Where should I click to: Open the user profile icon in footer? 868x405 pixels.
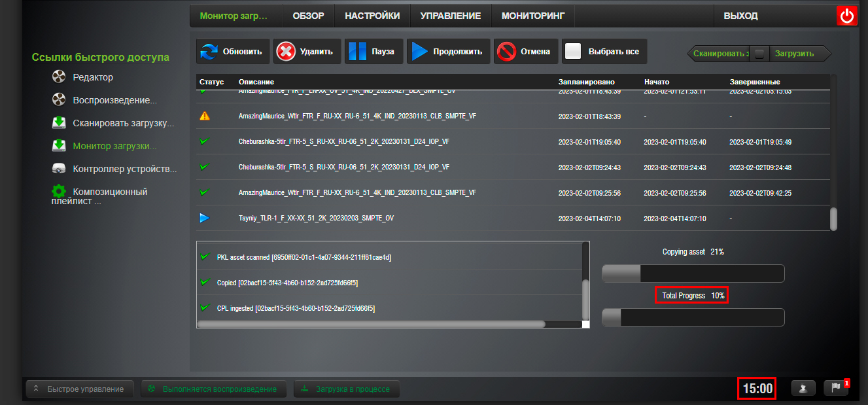[x=803, y=388]
